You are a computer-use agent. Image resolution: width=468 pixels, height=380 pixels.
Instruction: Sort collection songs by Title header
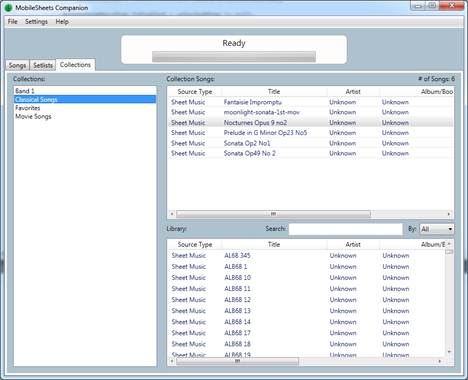pos(274,91)
